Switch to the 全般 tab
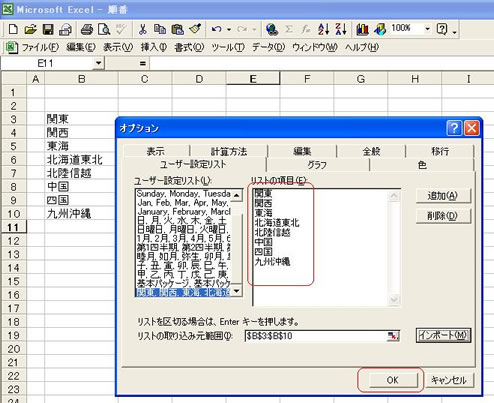The height and width of the screenshot is (403, 494). click(371, 151)
